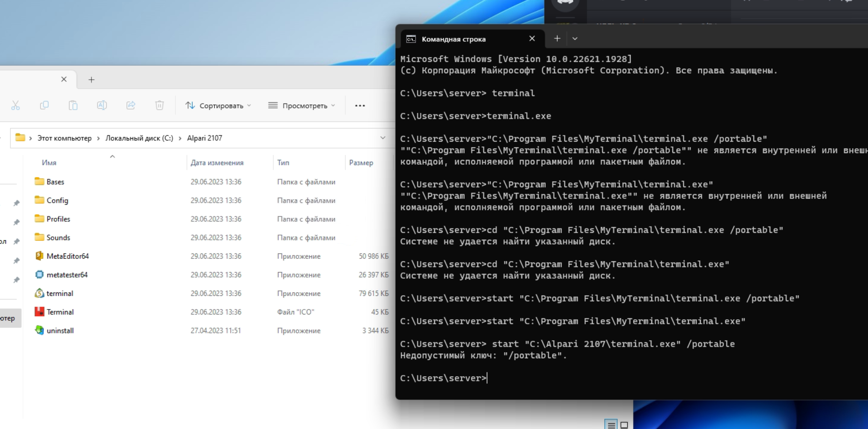
Task: Sort by Дата изменения column header
Action: pos(217,163)
